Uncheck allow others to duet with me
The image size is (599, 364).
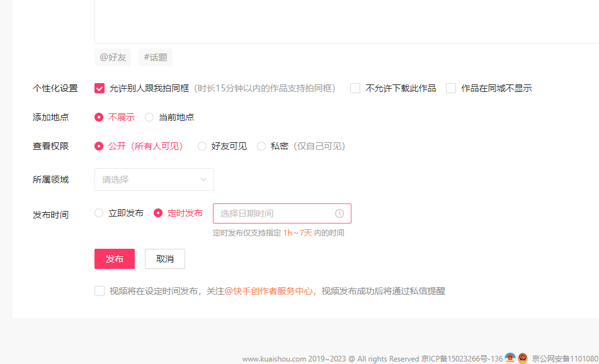click(x=100, y=88)
